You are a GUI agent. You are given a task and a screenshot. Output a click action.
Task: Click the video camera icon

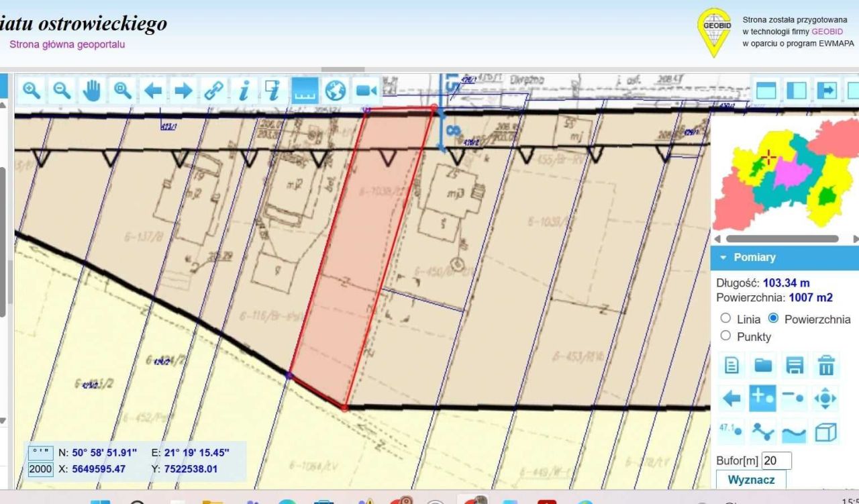pyautogui.click(x=366, y=90)
